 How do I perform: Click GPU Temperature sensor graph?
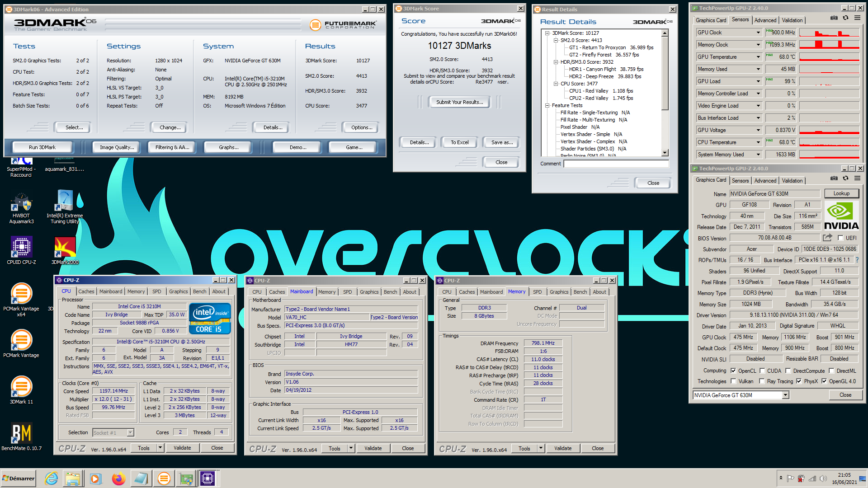pyautogui.click(x=829, y=57)
